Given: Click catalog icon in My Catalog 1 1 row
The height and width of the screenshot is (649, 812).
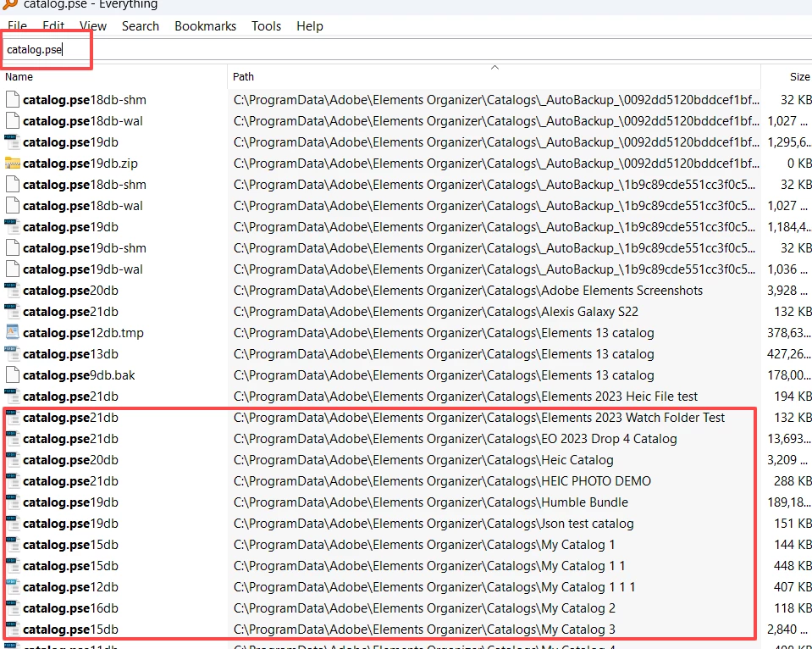Looking at the screenshot, I should click(x=13, y=566).
